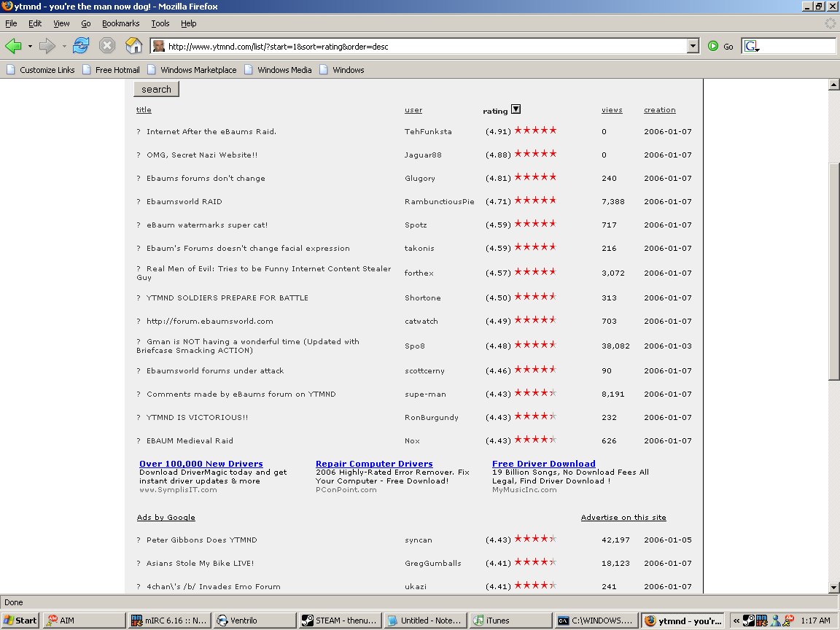Expand the URL address bar dropdown
Viewport: 840px width, 630px height.
pyautogui.click(x=693, y=46)
